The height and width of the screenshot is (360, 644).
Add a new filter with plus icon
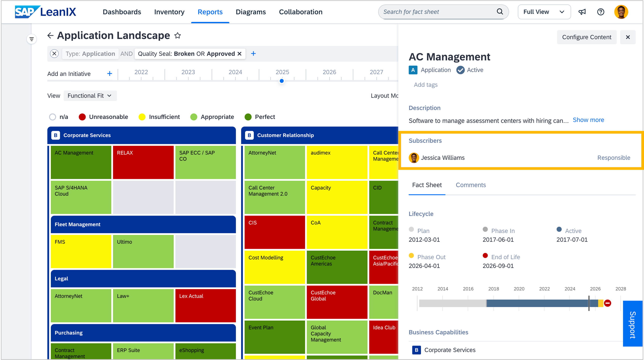[253, 54]
